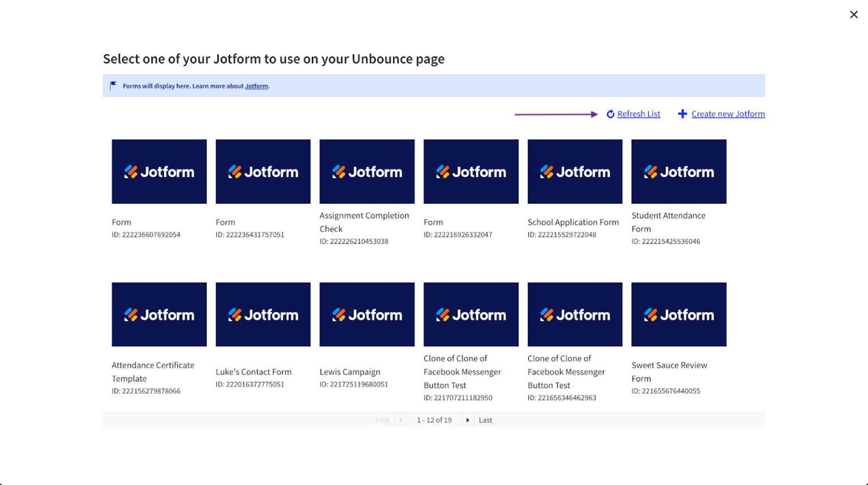Click the Jotform logo above School Application Form
Viewport: 868px width, 485px height.
point(574,171)
